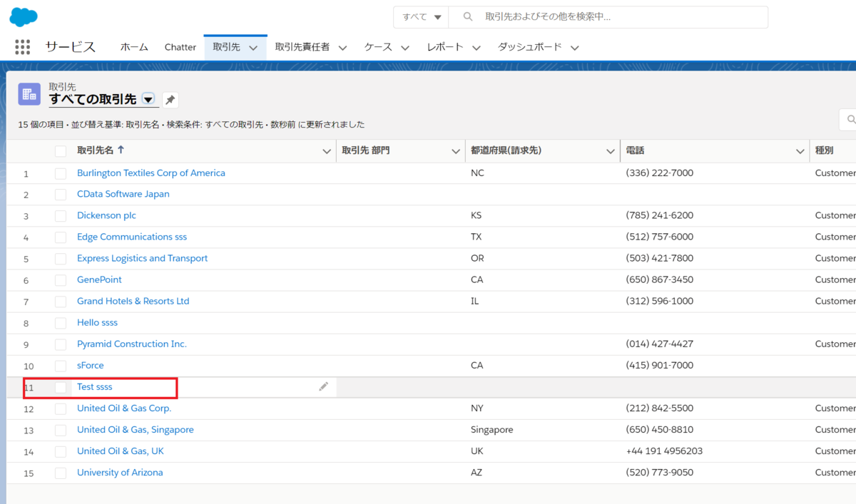Viewport: 856px width, 504px height.
Task: Open Grand Hotels & Resorts Ltd account
Action: tap(133, 302)
